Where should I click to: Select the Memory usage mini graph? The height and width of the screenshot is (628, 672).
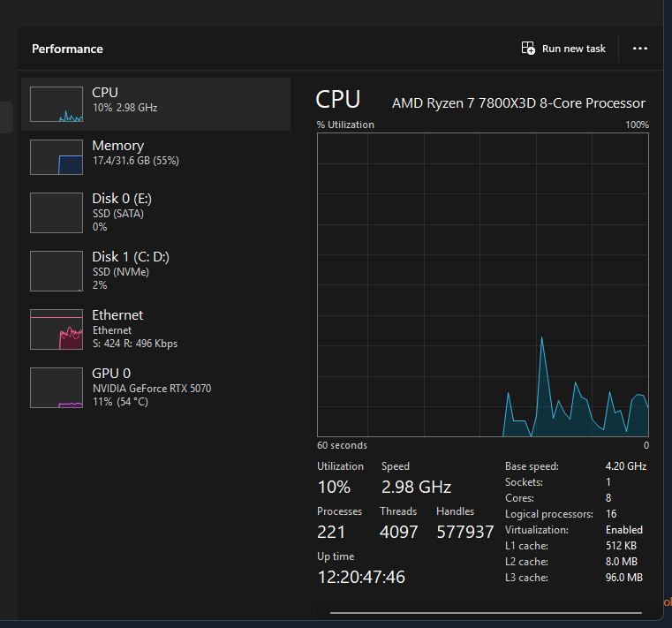point(56,157)
